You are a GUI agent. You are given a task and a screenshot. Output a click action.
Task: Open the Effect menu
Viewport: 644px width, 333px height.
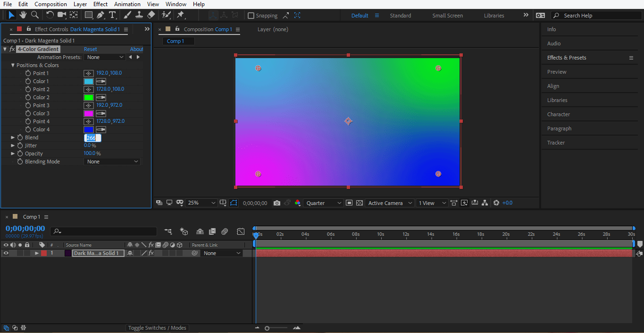click(100, 4)
